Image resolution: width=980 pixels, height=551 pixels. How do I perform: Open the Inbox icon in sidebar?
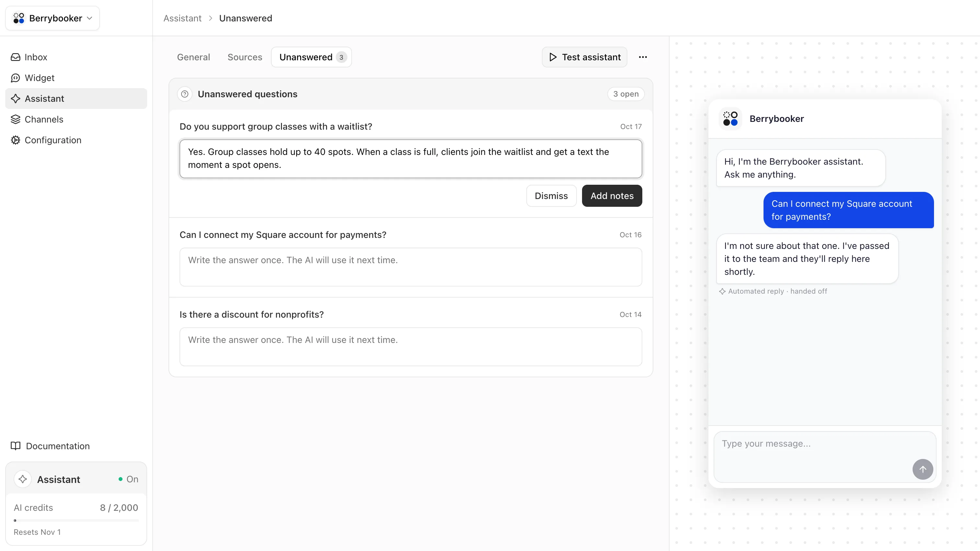pyautogui.click(x=16, y=57)
